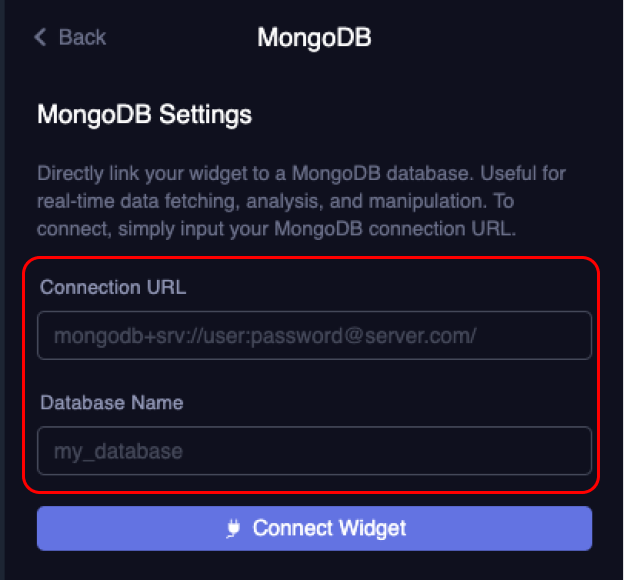Image resolution: width=624 pixels, height=580 pixels.
Task: Click the 'Connect Widget' text label
Action: (329, 528)
